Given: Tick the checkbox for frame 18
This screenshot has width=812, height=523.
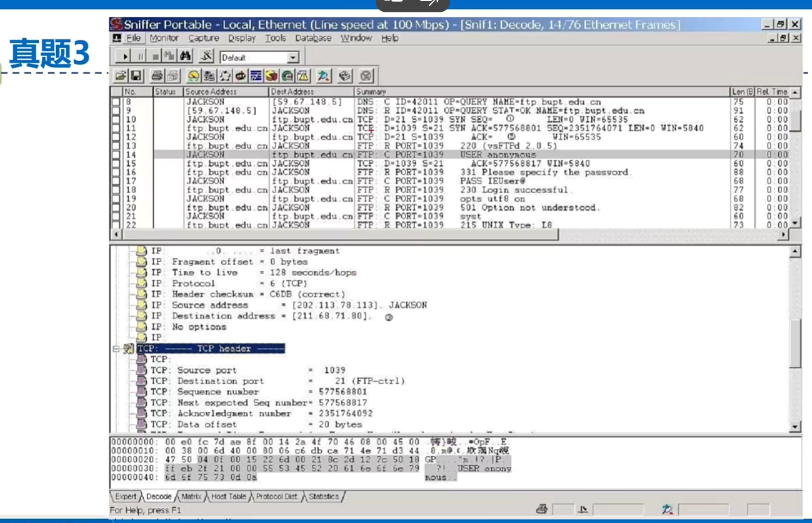Looking at the screenshot, I should point(116,190).
